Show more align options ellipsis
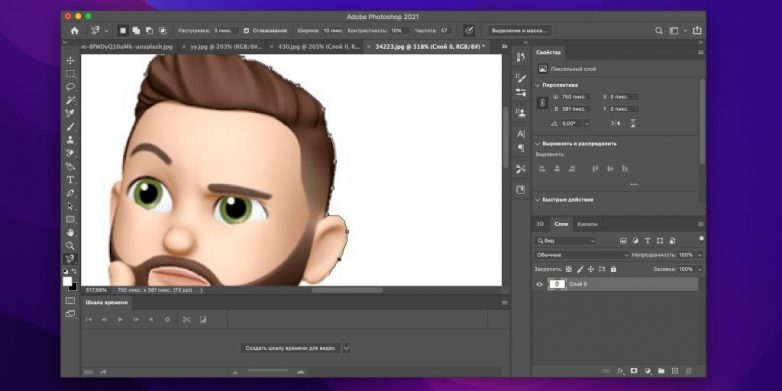The width and height of the screenshot is (782, 391). [633, 185]
